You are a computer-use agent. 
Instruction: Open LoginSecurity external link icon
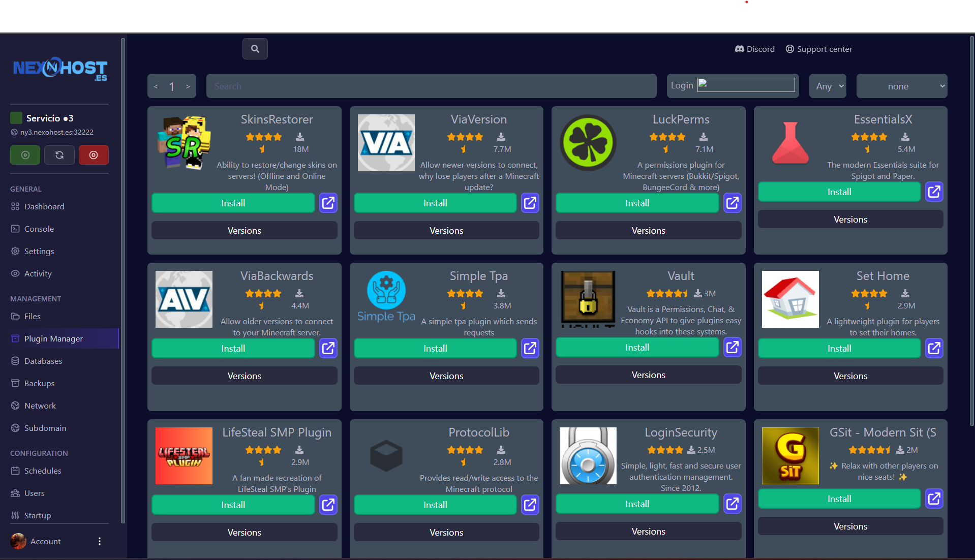[733, 504]
